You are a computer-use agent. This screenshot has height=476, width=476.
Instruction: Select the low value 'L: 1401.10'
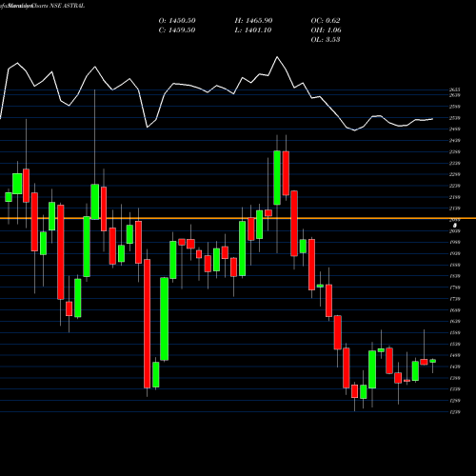tap(253, 30)
